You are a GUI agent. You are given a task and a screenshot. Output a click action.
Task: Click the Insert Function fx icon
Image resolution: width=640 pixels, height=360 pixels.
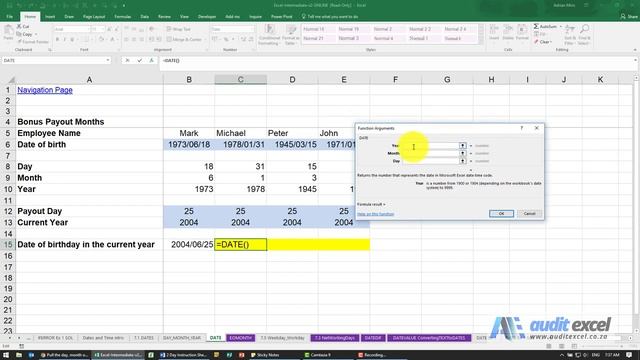tap(151, 60)
